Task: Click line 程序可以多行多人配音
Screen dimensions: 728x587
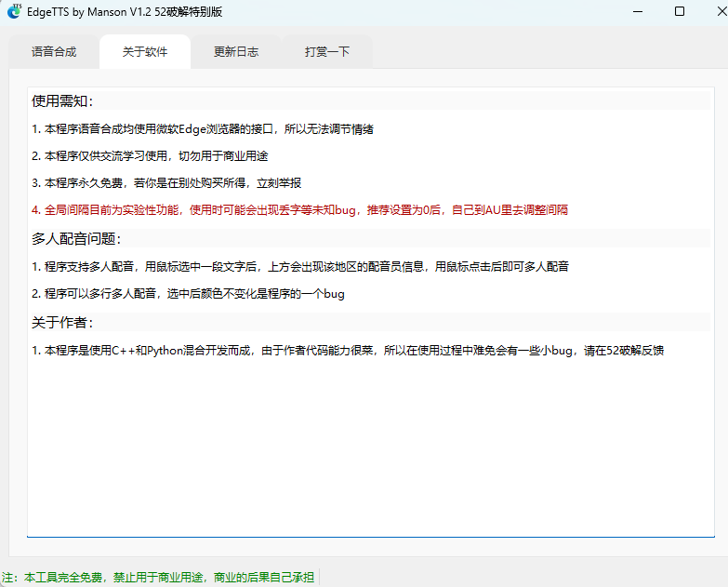Action: [188, 294]
